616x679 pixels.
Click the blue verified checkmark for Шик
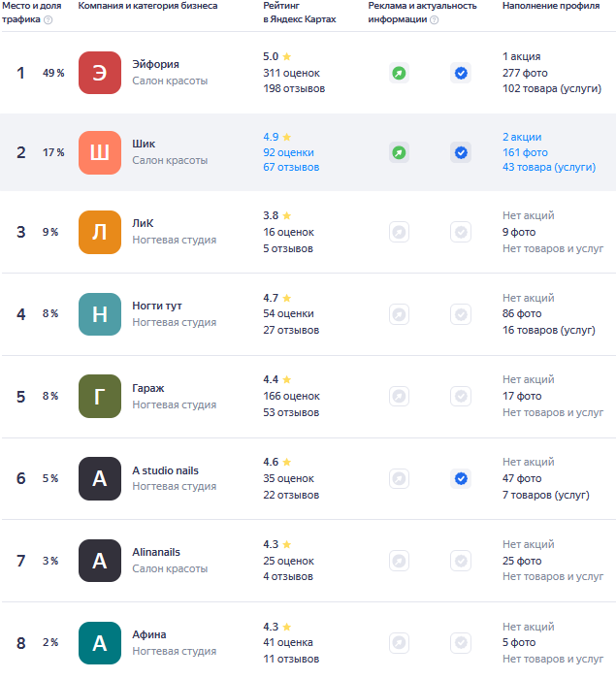coord(461,152)
